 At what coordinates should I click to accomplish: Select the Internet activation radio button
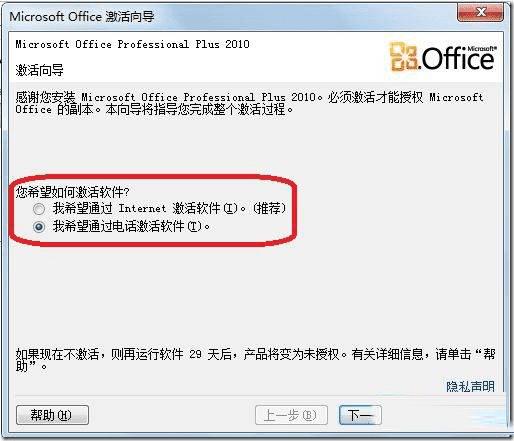(x=39, y=209)
